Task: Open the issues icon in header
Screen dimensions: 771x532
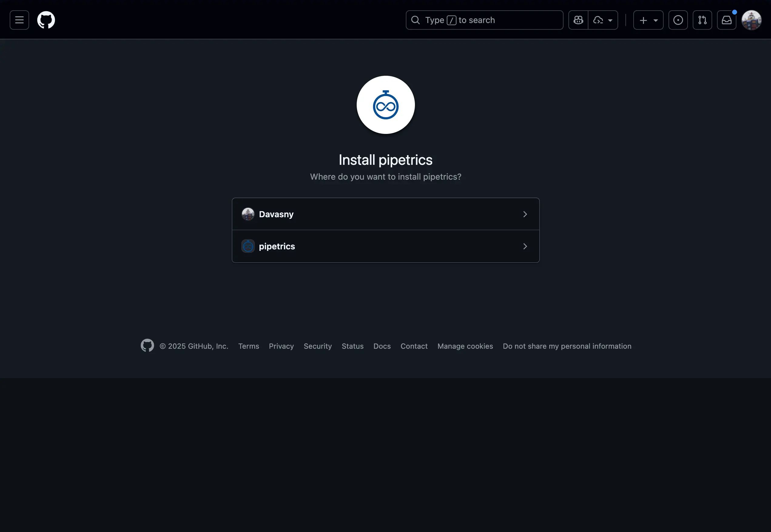Action: (678, 20)
